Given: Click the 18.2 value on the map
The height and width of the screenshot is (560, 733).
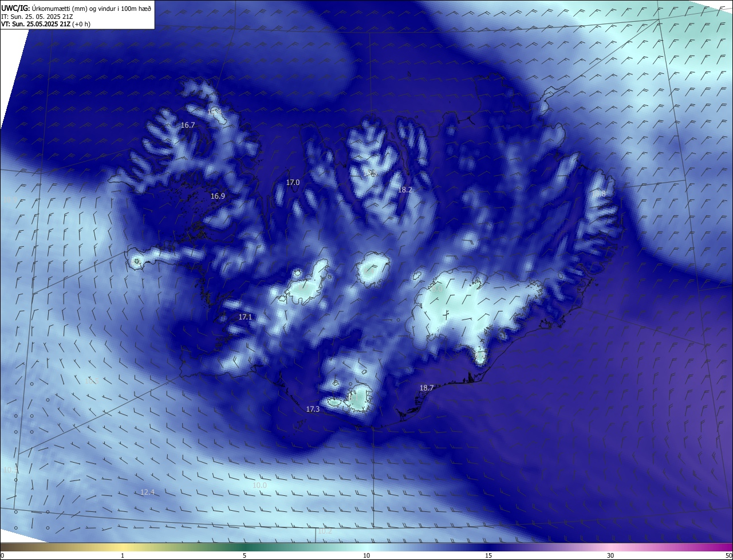Looking at the screenshot, I should [x=405, y=189].
